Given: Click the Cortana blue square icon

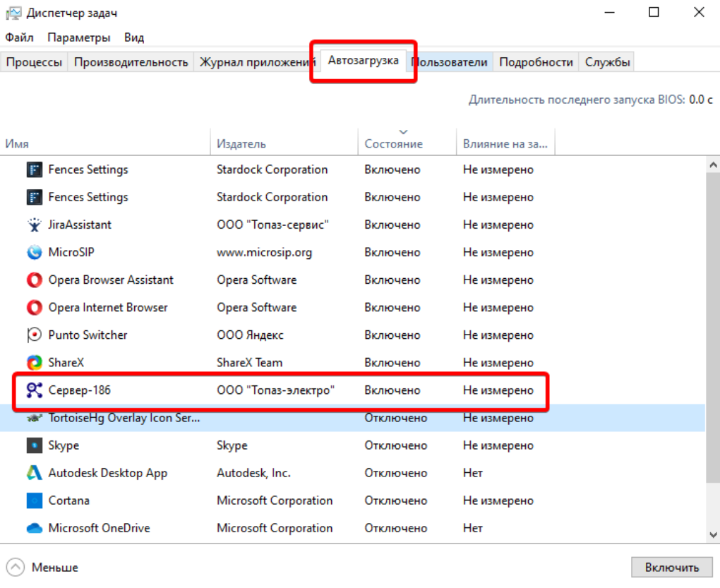Looking at the screenshot, I should coord(35,500).
